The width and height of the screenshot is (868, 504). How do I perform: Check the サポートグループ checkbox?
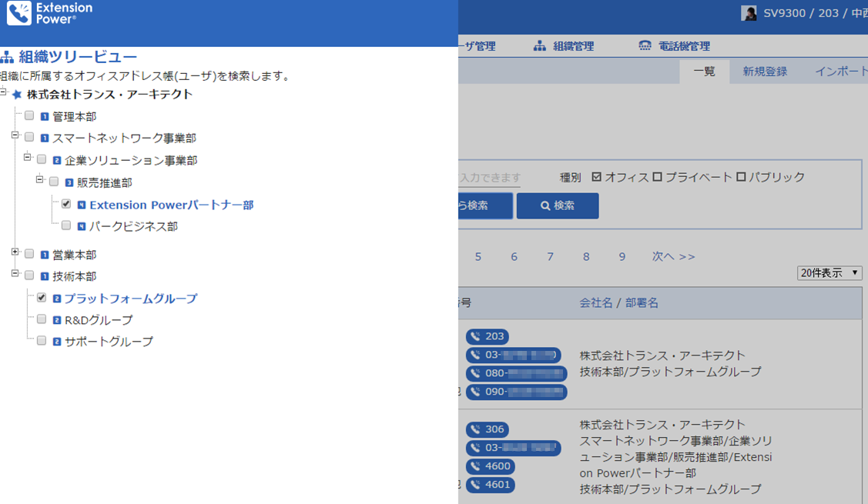coord(42,341)
